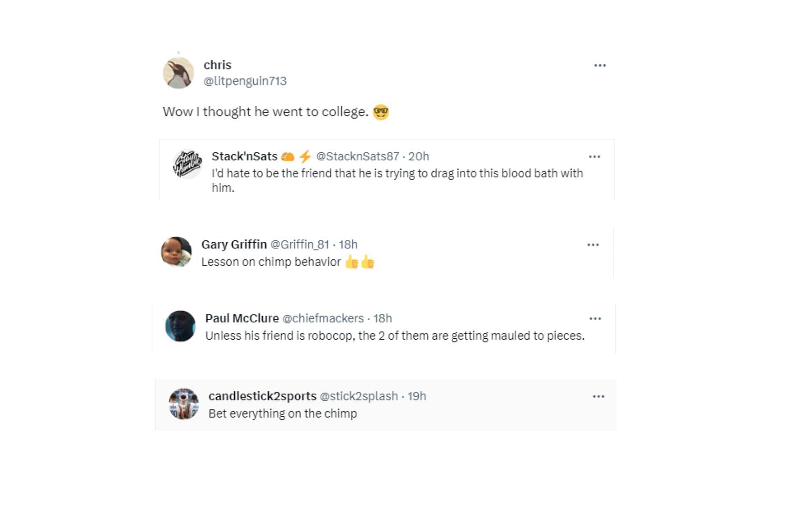
Task: Open the @chiefmackers handle link
Action: point(323,318)
